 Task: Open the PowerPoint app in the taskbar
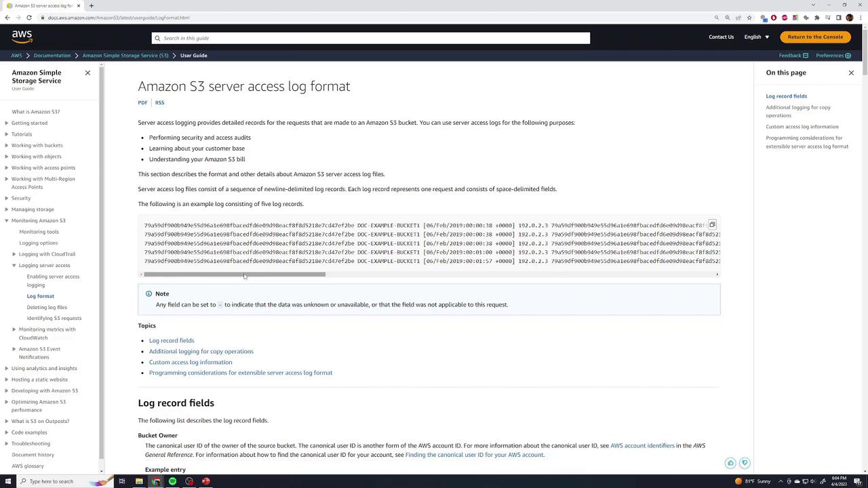pos(206,481)
